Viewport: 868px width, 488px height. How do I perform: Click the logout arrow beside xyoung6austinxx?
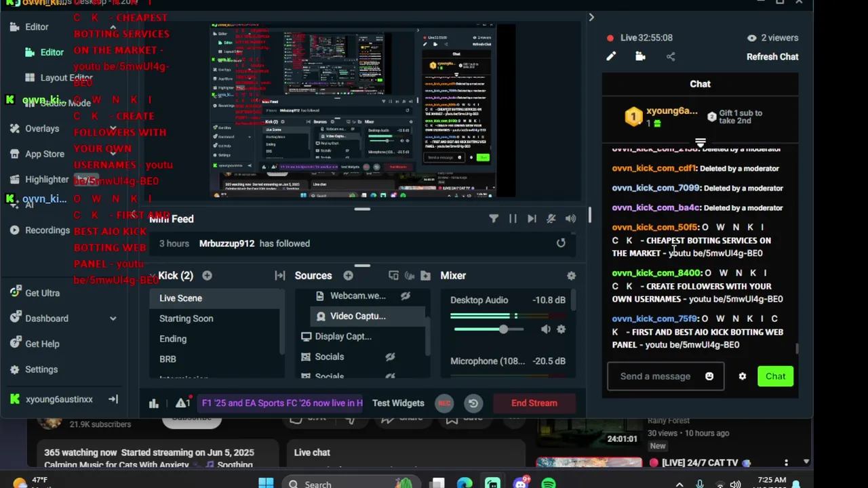(113, 399)
